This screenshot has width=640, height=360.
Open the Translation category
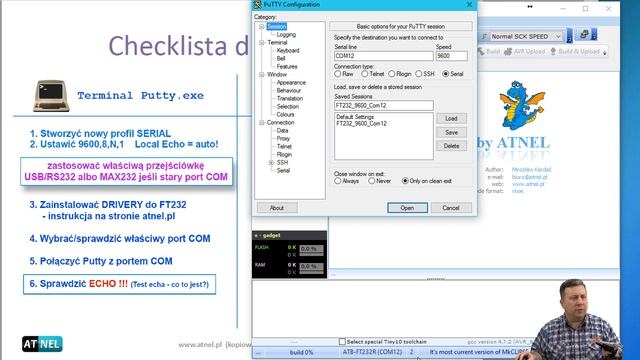[x=290, y=98]
